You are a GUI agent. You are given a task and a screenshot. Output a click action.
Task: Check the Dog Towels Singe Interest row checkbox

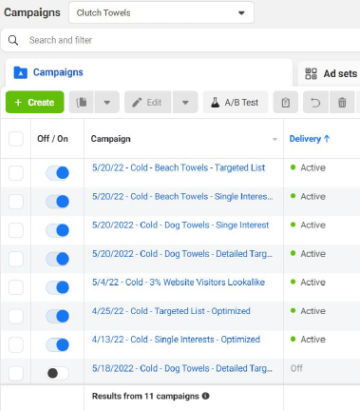(x=16, y=230)
